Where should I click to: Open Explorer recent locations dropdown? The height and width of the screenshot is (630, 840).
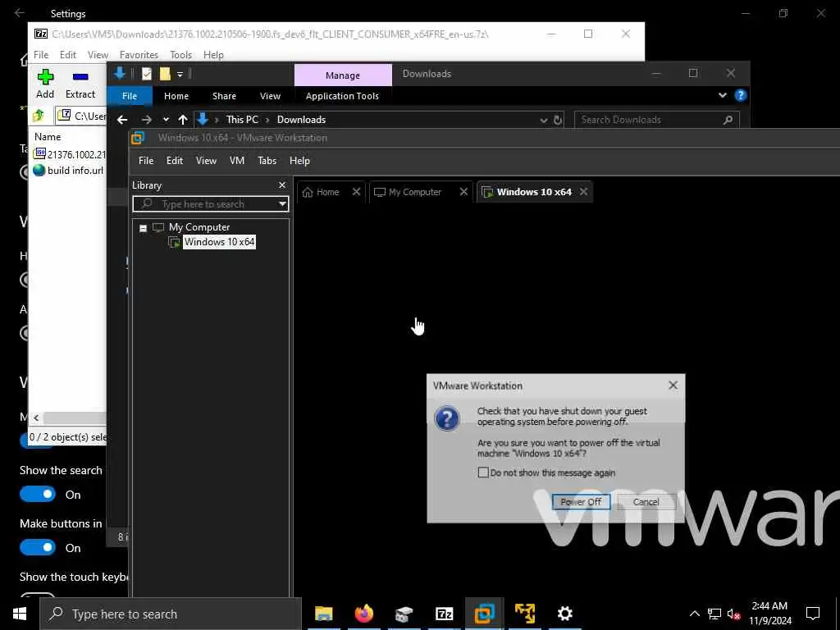(166, 120)
